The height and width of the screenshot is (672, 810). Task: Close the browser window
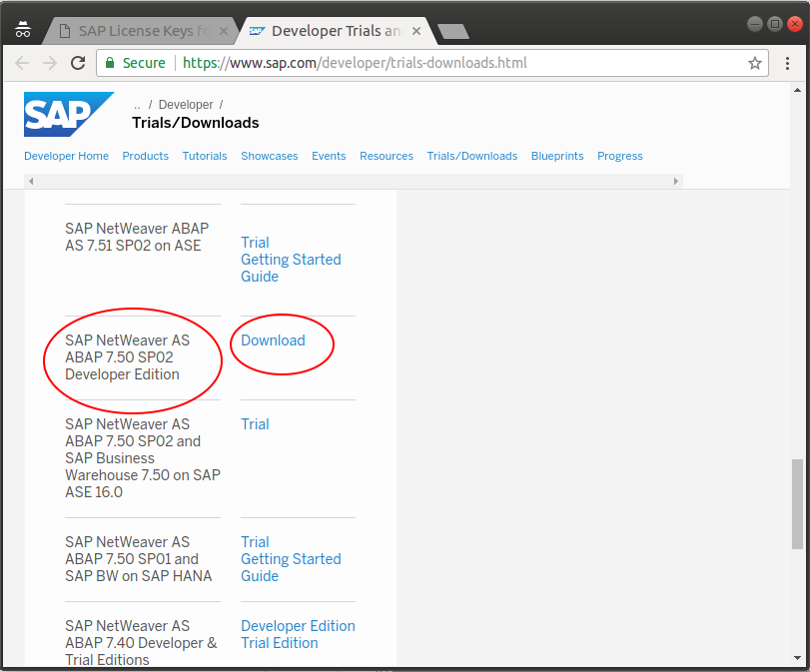point(794,24)
